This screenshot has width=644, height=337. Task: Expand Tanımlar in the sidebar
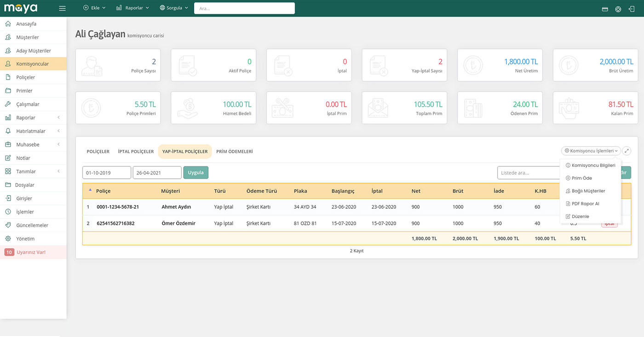33,171
